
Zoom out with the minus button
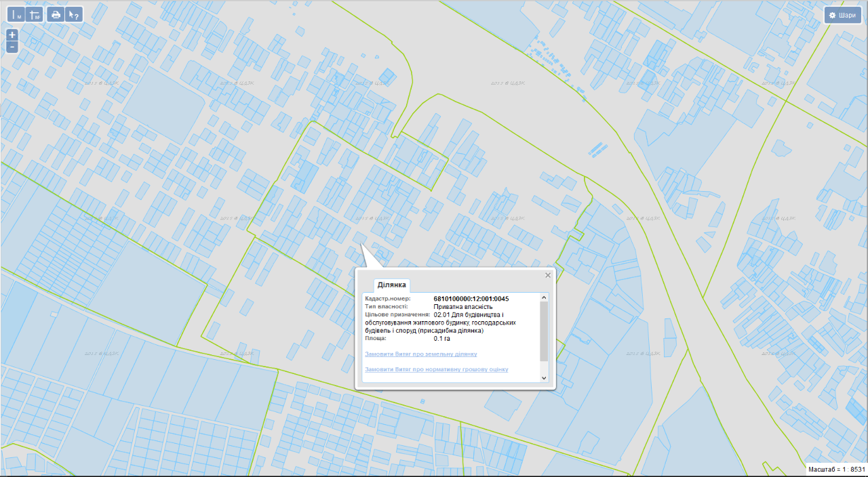coord(12,47)
